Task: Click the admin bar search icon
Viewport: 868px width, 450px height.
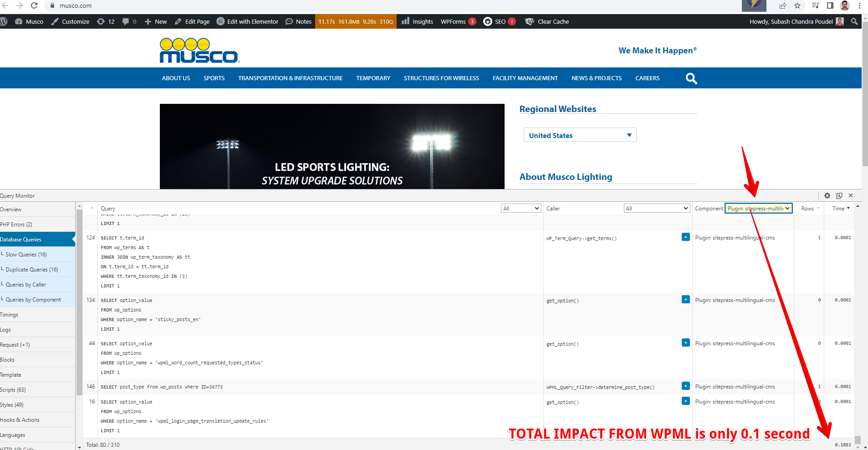Action: [854, 21]
